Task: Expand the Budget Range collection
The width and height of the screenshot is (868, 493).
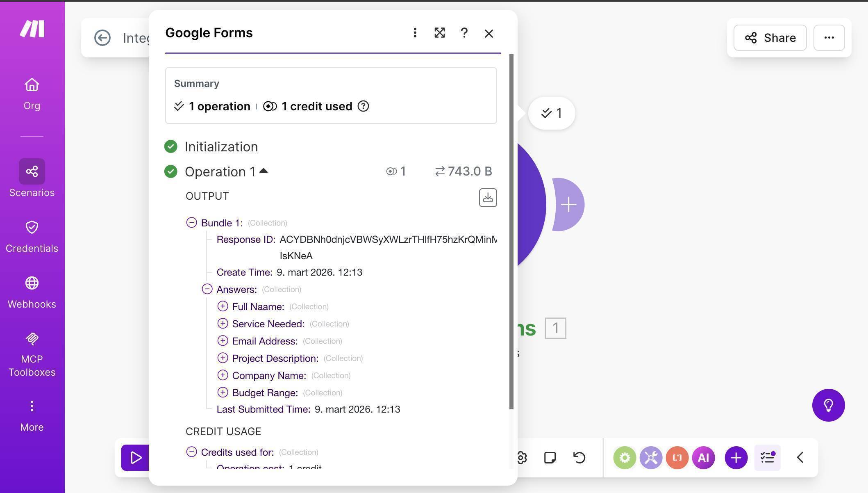Action: (x=223, y=392)
